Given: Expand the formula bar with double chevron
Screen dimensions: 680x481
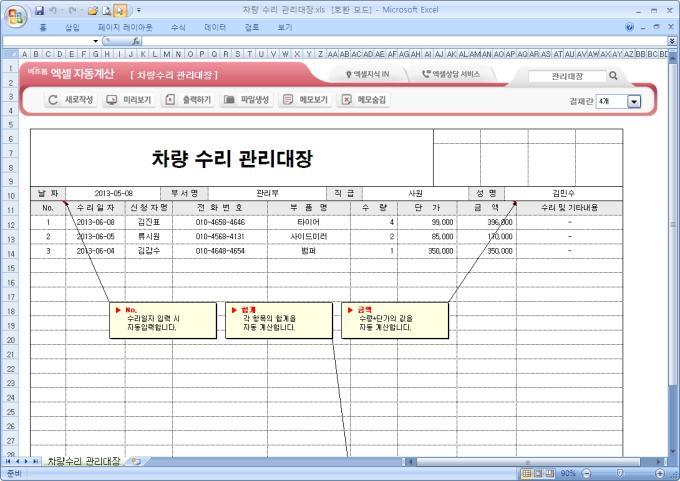Looking at the screenshot, I should [x=672, y=41].
